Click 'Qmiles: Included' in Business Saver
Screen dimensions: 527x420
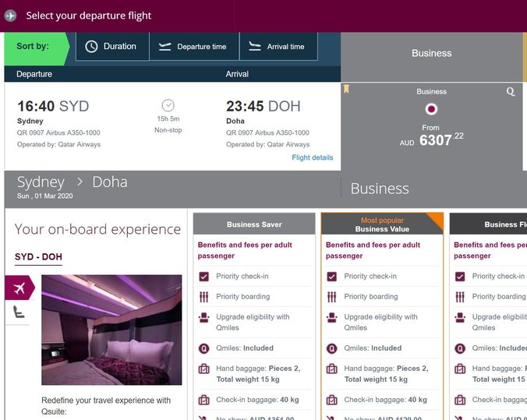click(x=245, y=348)
